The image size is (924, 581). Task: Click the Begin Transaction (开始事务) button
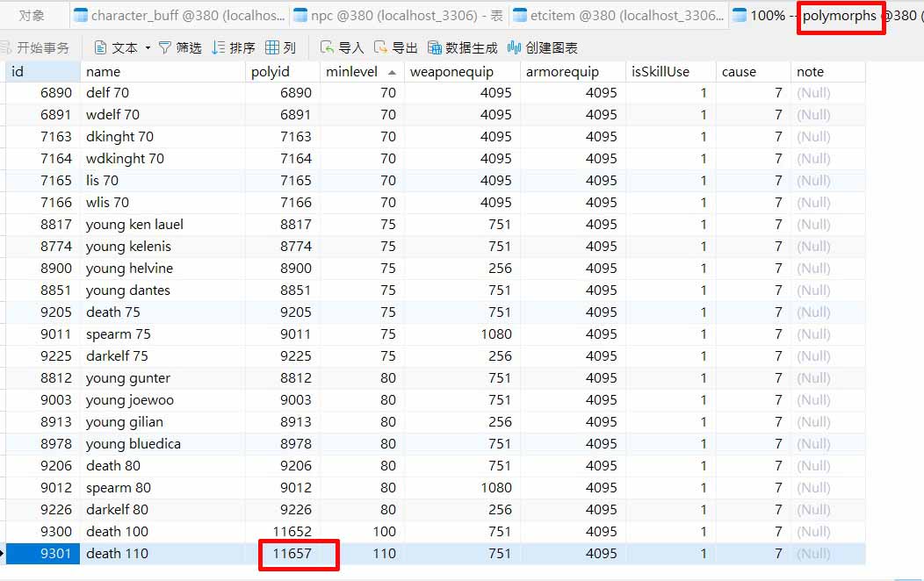(35, 47)
